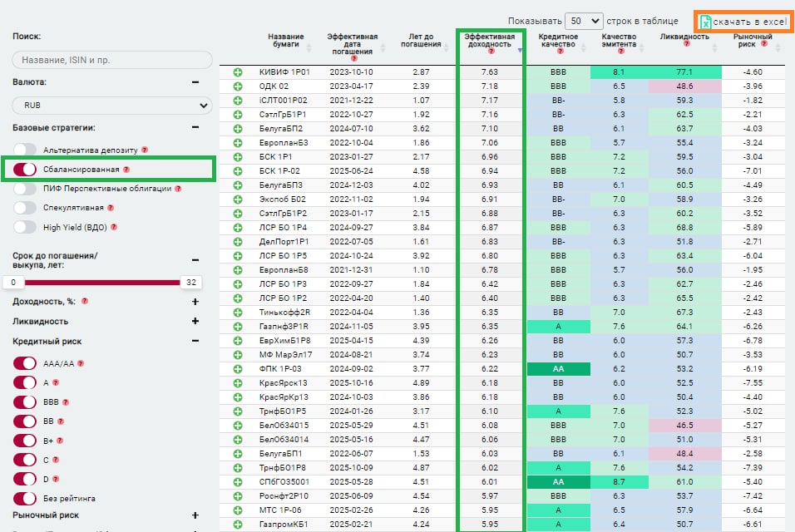Screen dimensions: 795x532
Task: Click plus icon next to ДелПорт1Р1
Action: coord(238,242)
